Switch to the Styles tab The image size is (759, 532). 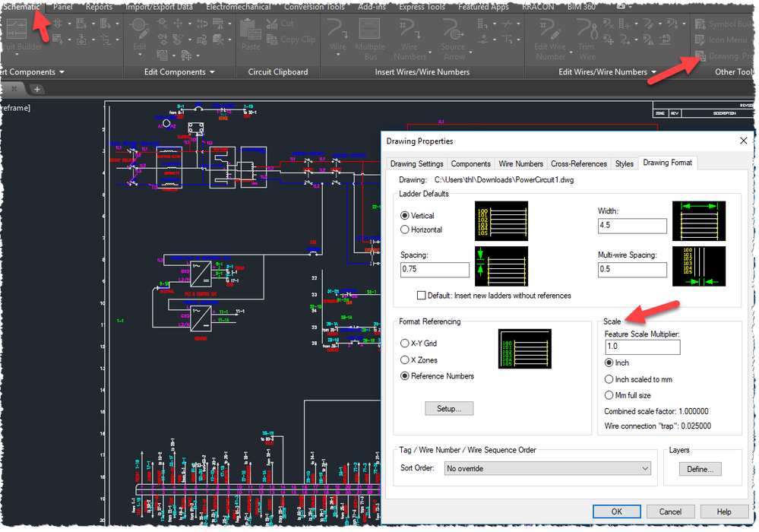[x=624, y=163]
